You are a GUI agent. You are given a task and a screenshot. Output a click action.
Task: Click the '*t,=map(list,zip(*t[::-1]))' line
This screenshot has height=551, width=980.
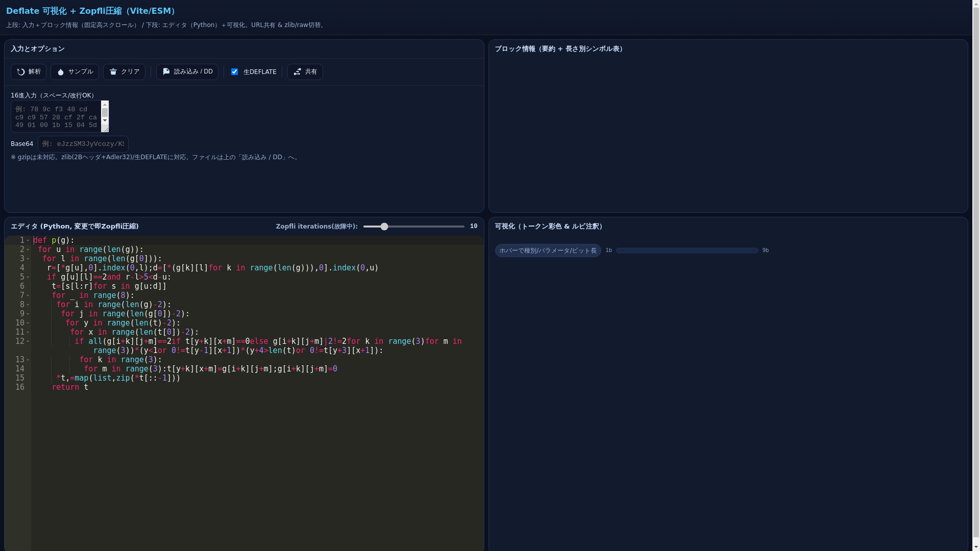tap(118, 378)
